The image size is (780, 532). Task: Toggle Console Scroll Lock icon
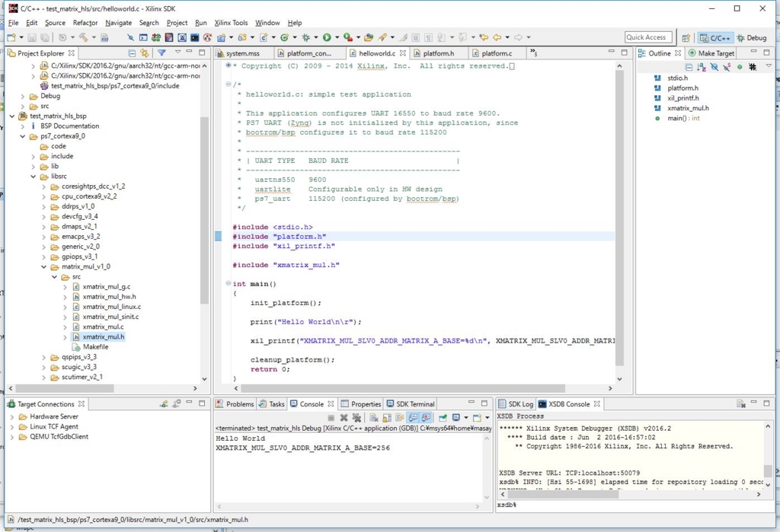(386, 418)
